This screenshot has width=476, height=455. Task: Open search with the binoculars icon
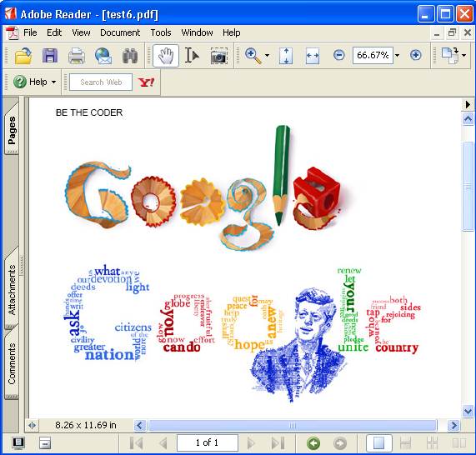pos(130,56)
